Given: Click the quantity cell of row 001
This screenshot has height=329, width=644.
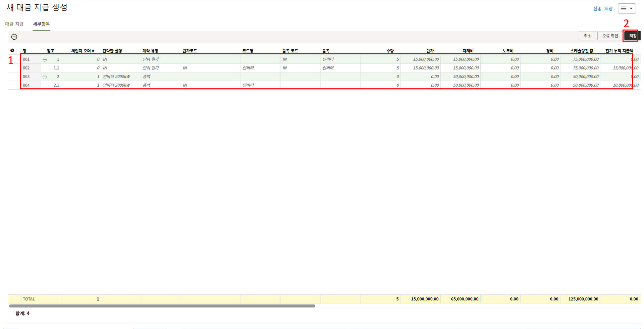Looking at the screenshot, I should point(380,59).
